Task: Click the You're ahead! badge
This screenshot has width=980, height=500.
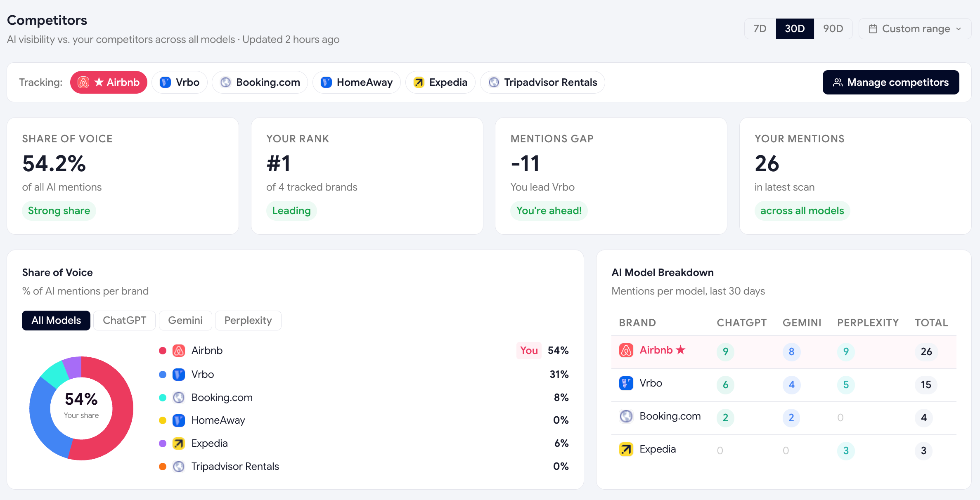Action: (x=549, y=211)
